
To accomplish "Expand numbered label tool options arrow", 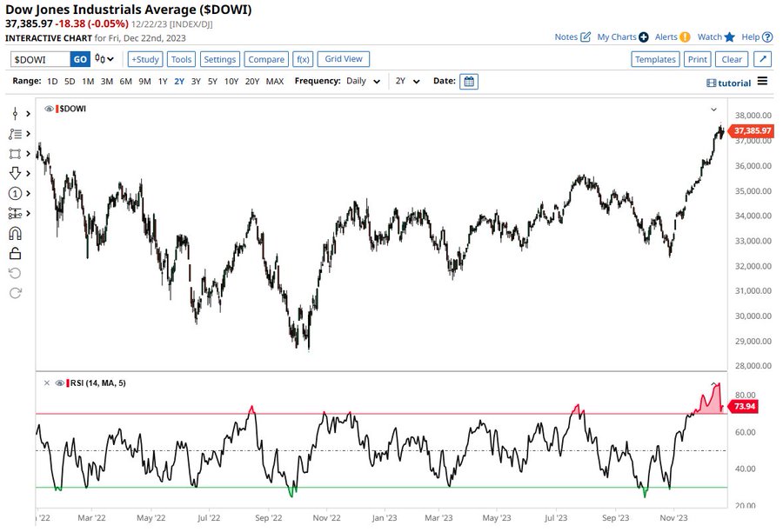I will click(29, 194).
